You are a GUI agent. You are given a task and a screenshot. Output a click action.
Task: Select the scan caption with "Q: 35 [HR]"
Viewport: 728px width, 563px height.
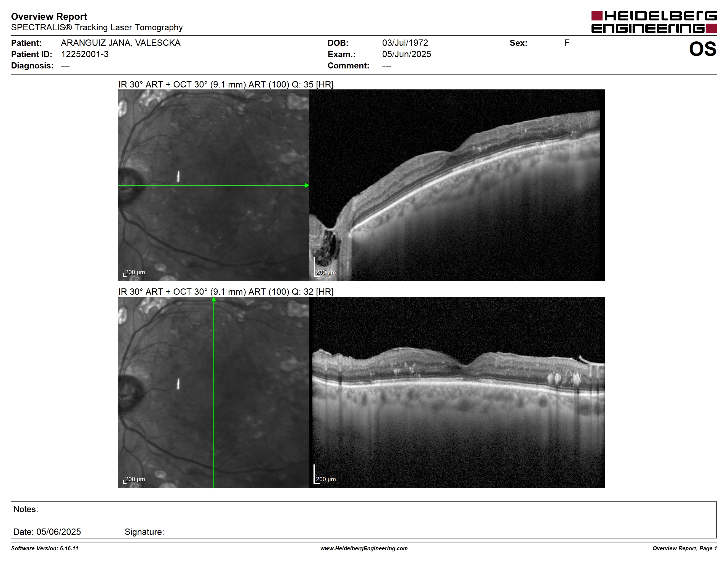pos(226,84)
